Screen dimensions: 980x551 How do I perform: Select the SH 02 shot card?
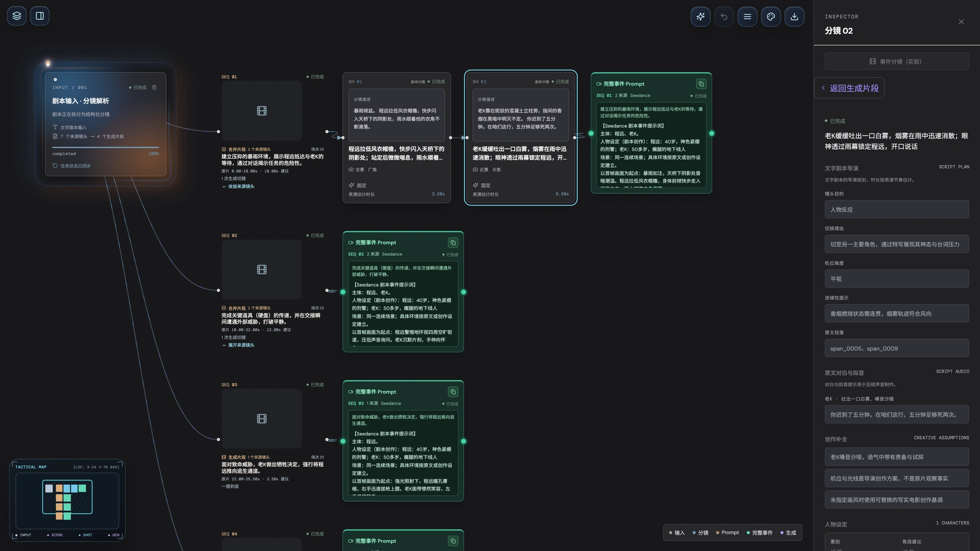[x=521, y=138]
